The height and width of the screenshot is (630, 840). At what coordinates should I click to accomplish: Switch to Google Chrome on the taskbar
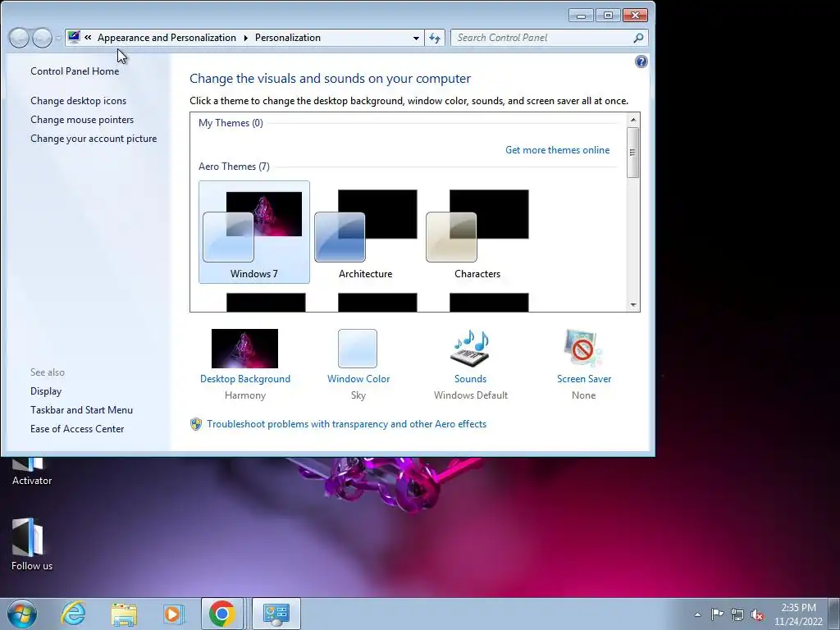(x=222, y=614)
